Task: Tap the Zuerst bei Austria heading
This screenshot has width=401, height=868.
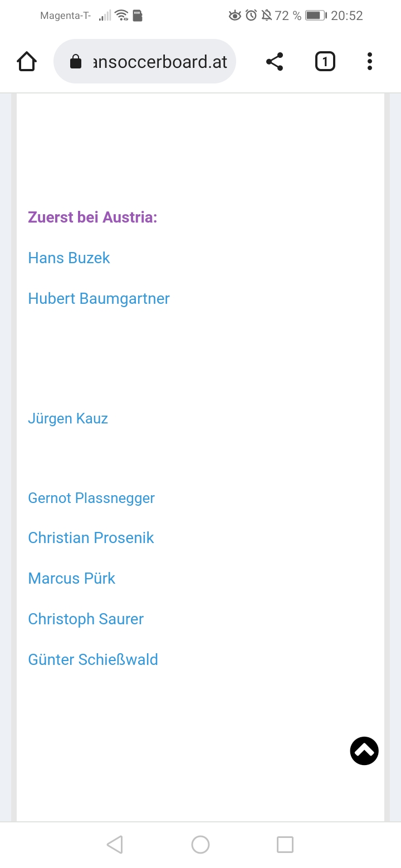Action: tap(92, 217)
